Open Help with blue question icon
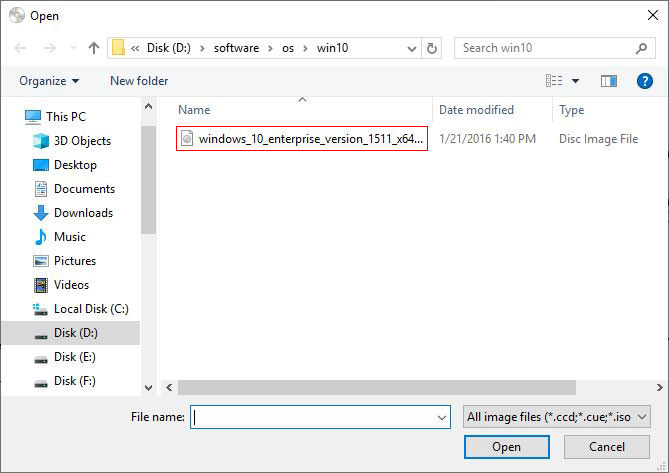The width and height of the screenshot is (669, 473). 645,81
